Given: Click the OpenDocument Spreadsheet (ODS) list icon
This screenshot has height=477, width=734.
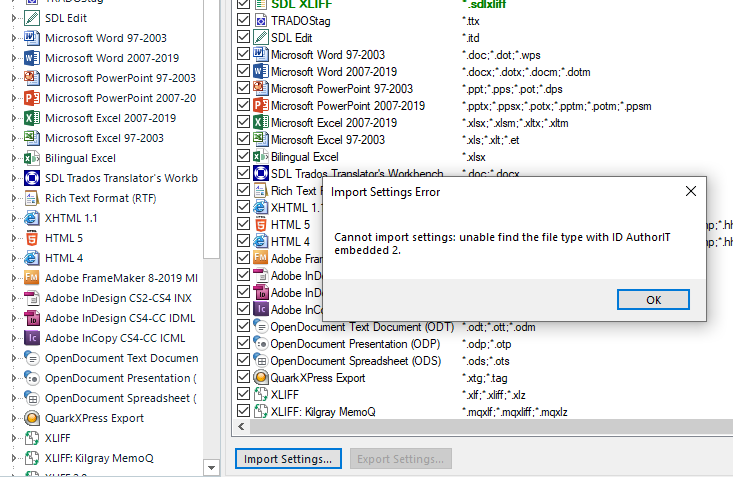Looking at the screenshot, I should 261,360.
